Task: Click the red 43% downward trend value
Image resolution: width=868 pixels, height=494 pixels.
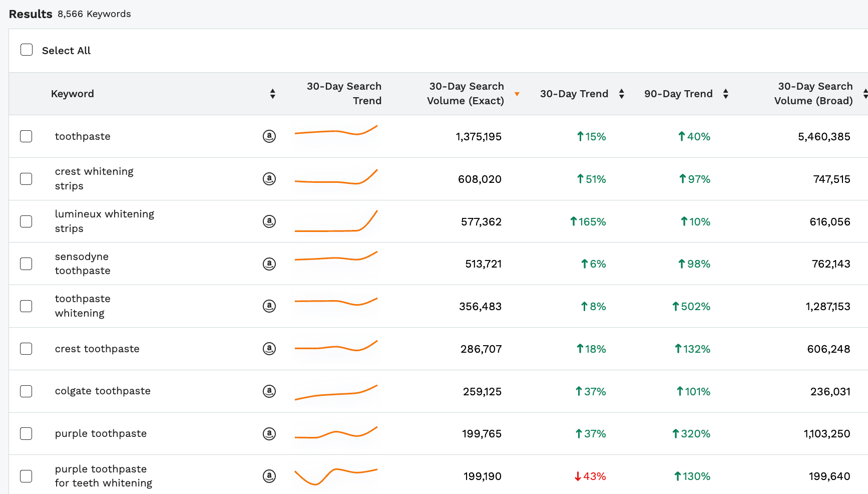Action: [x=590, y=476]
